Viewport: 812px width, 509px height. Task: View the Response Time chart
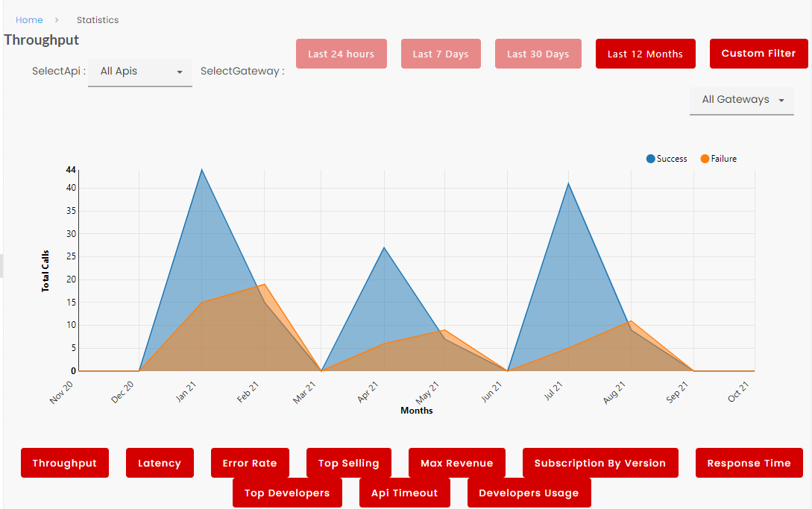click(x=749, y=463)
